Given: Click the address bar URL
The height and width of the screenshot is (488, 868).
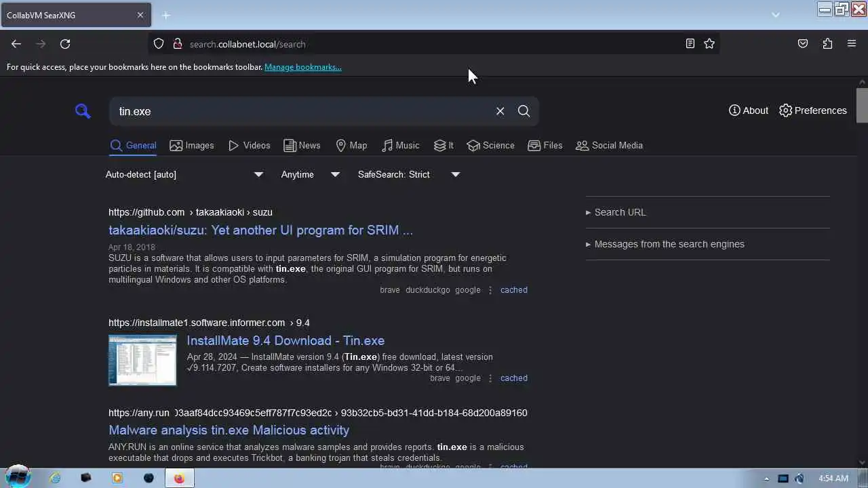Looking at the screenshot, I should pos(248,44).
